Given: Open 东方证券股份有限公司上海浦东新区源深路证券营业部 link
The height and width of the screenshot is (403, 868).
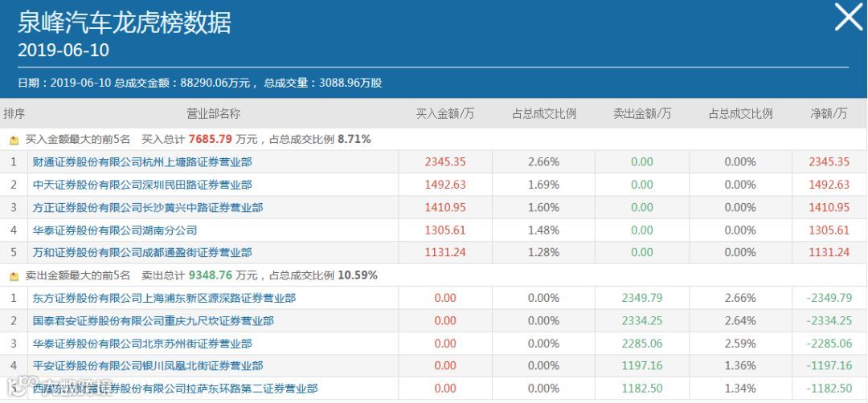Looking at the screenshot, I should point(164,298).
